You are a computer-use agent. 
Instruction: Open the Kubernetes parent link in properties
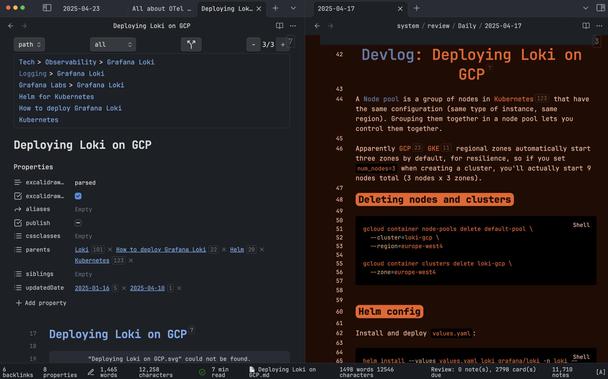(x=92, y=260)
